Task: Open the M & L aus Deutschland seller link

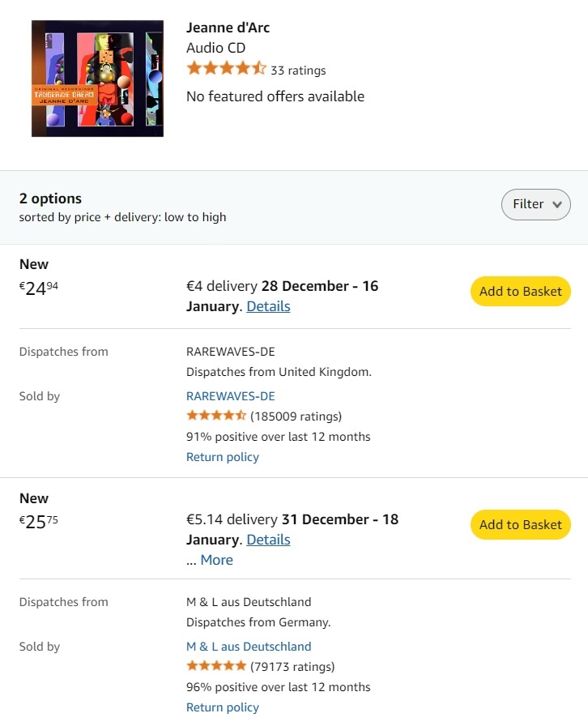Action: (x=249, y=647)
